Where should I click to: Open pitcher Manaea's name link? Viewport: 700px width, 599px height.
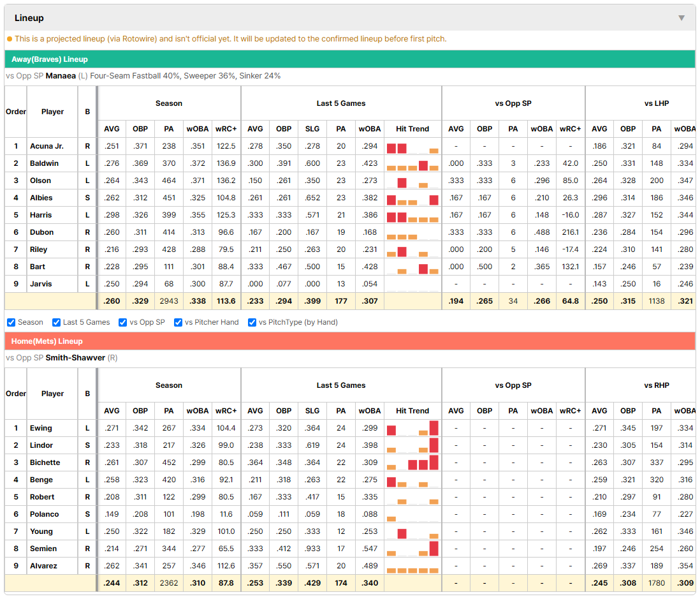(x=61, y=76)
